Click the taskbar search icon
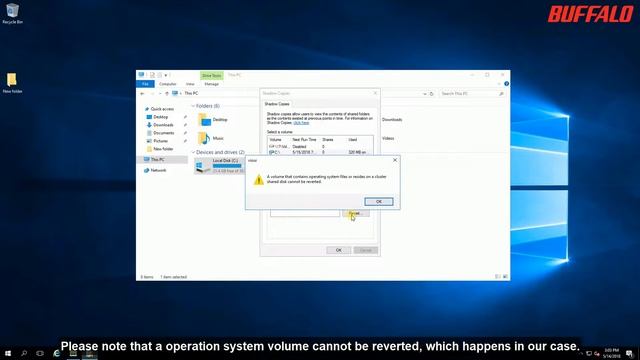 pos(24,353)
